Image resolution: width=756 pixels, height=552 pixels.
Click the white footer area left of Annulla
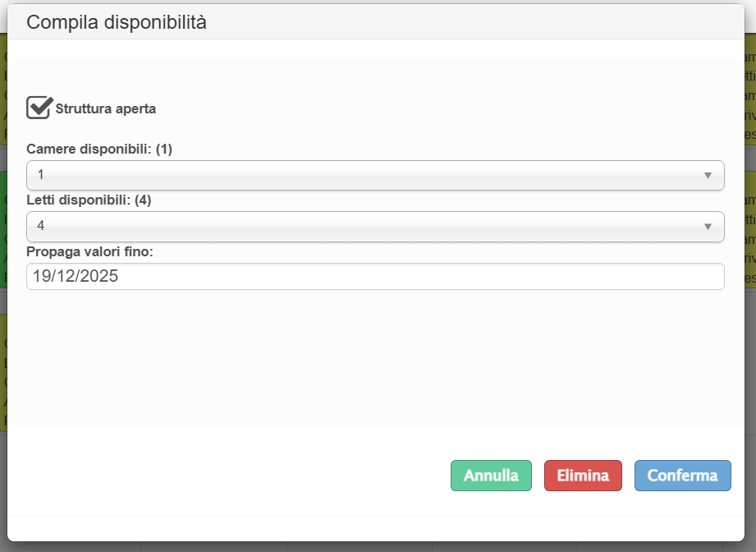(230, 476)
